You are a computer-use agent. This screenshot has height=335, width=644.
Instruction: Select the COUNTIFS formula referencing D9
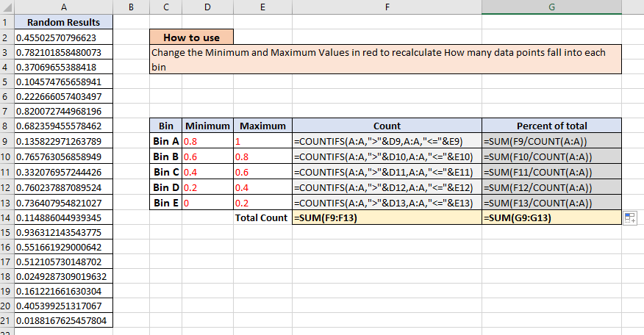click(x=387, y=141)
